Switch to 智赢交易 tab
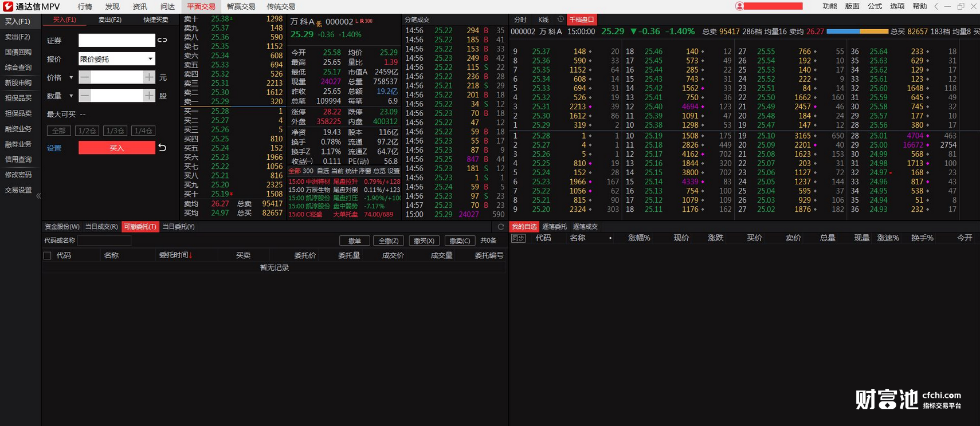 (x=241, y=6)
